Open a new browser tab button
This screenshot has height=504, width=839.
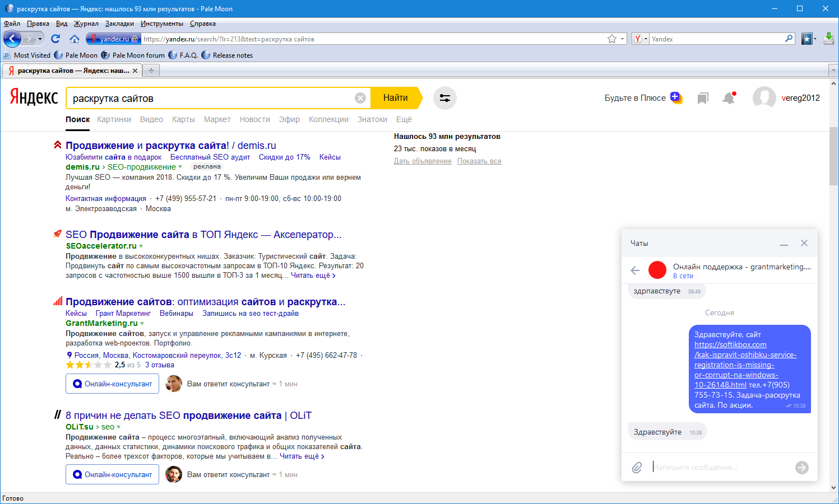151,71
